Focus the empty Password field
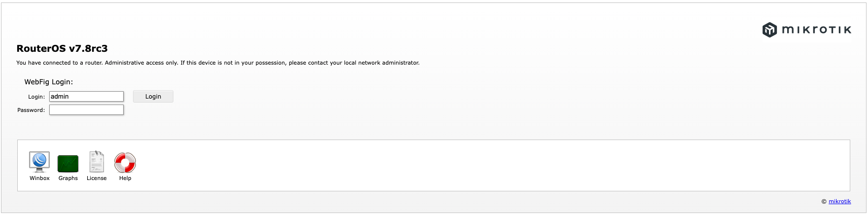868x216 pixels. [x=86, y=109]
